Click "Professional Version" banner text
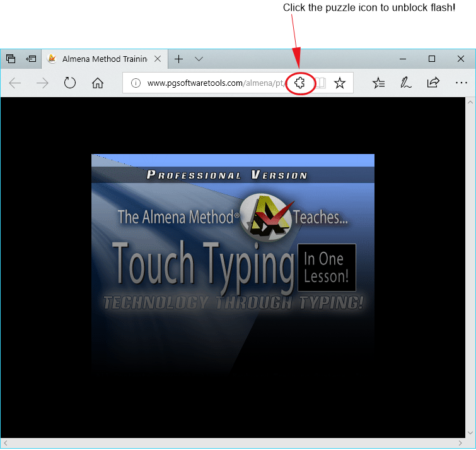This screenshot has width=476, height=450. 227,175
